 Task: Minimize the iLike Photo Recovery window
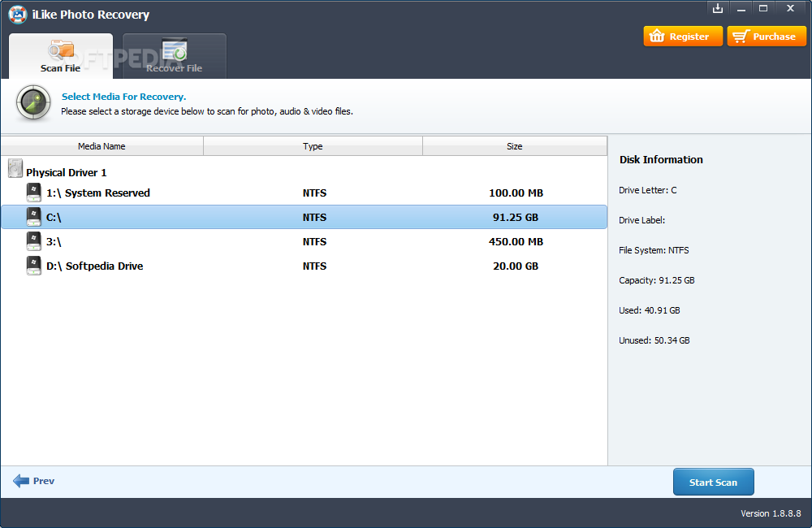pyautogui.click(x=741, y=8)
